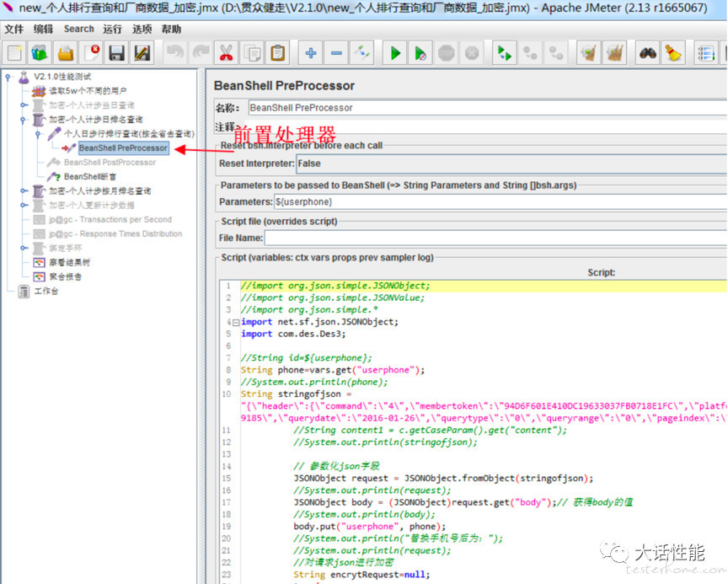The height and width of the screenshot is (584, 728).
Task: Click the Copy toolbar icon
Action: point(252,53)
